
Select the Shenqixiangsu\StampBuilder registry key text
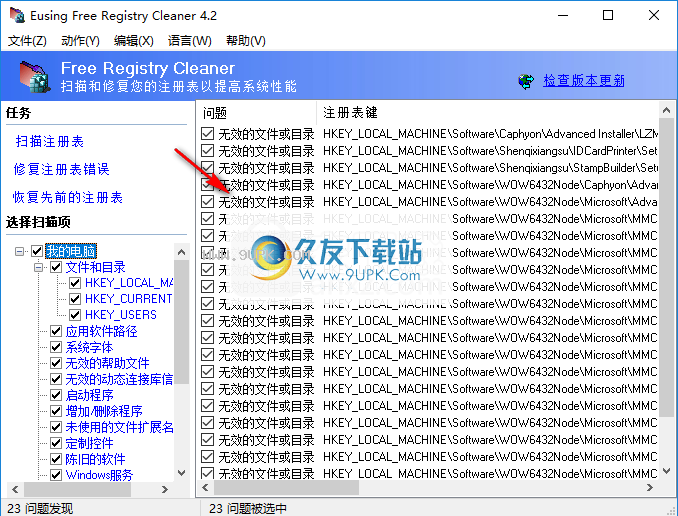490,168
